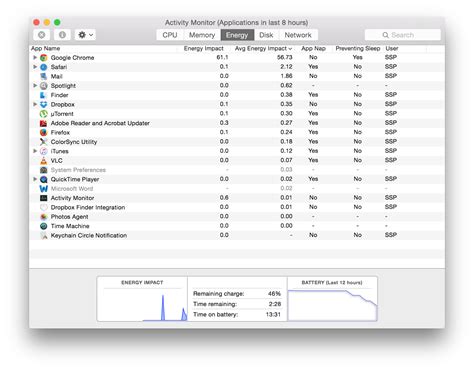Click the Search field
The height and width of the screenshot is (370, 474).
pos(403,35)
